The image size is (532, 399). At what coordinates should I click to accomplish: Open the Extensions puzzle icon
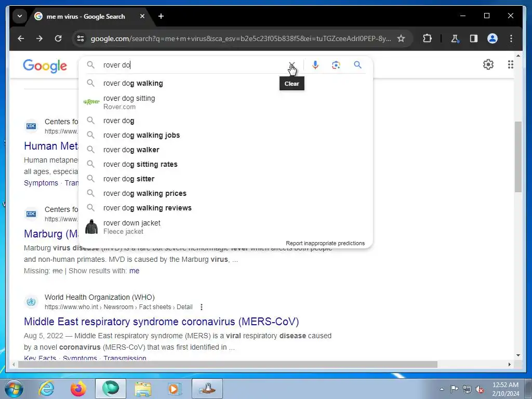point(427,38)
